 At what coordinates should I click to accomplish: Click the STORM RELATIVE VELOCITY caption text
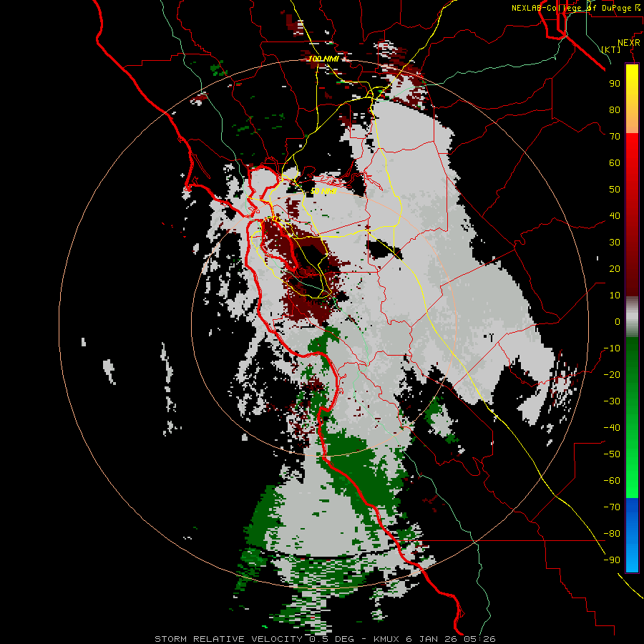[228, 639]
